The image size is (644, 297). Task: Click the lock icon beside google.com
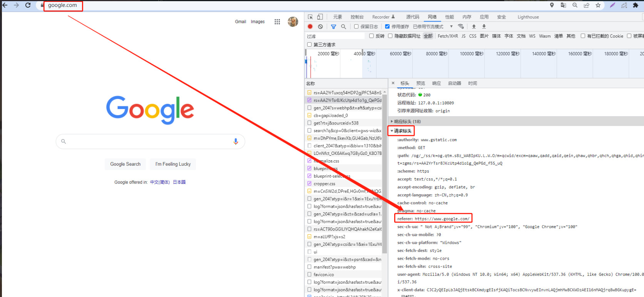click(x=42, y=5)
